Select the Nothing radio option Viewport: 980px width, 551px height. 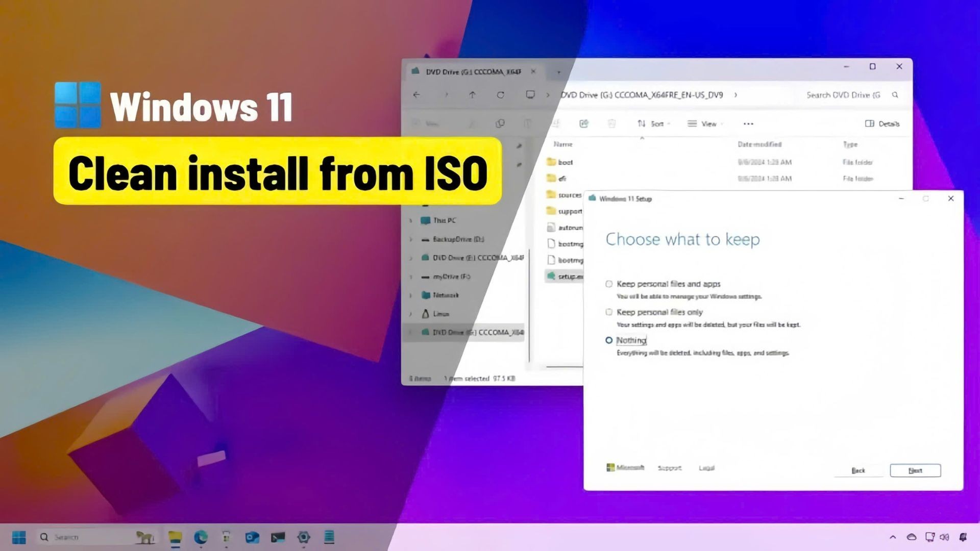(x=609, y=340)
